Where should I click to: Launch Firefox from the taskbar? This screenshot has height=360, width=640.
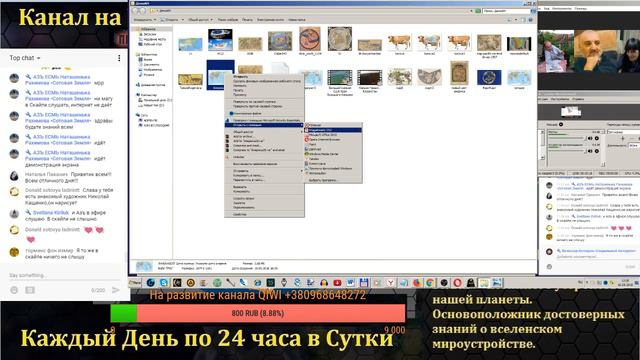pos(417,282)
